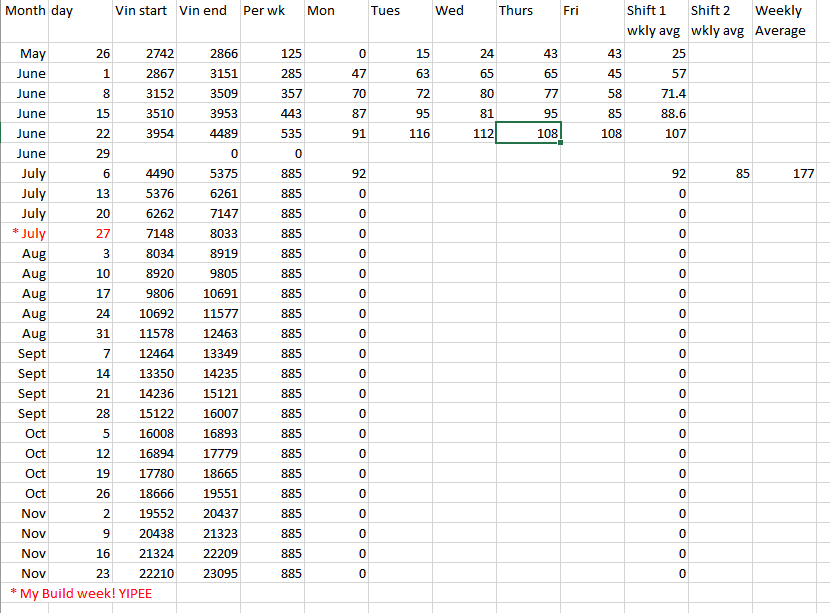Click the Vin end cell showing 23095
The image size is (830, 613).
(x=208, y=573)
